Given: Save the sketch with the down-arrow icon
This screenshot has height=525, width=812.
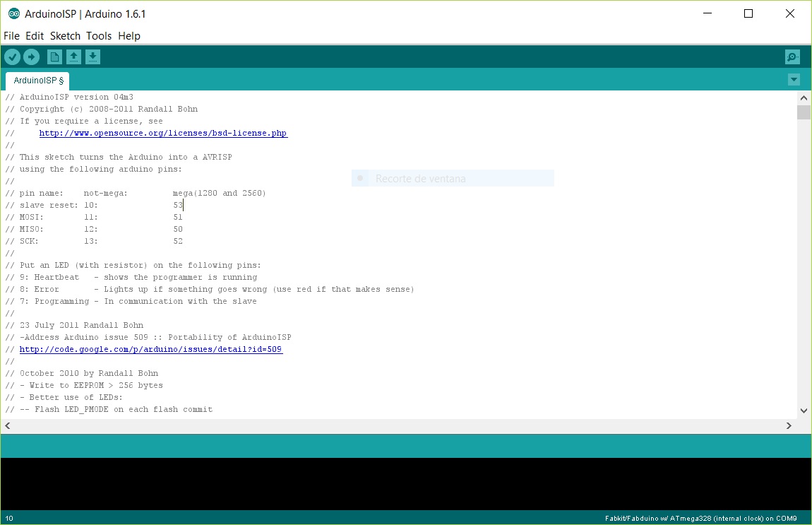Looking at the screenshot, I should pos(92,57).
